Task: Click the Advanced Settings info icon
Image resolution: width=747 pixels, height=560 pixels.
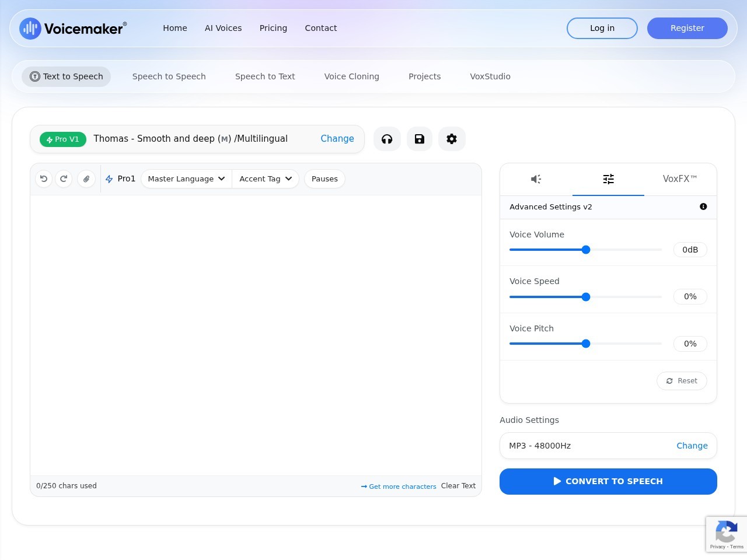Action: [x=703, y=206]
